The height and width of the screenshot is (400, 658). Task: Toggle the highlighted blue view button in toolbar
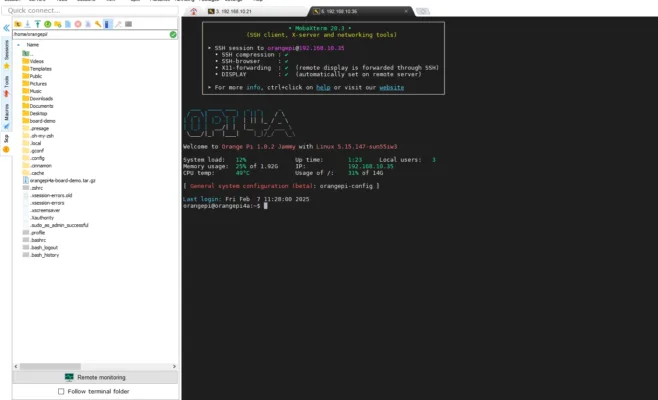[x=107, y=24]
